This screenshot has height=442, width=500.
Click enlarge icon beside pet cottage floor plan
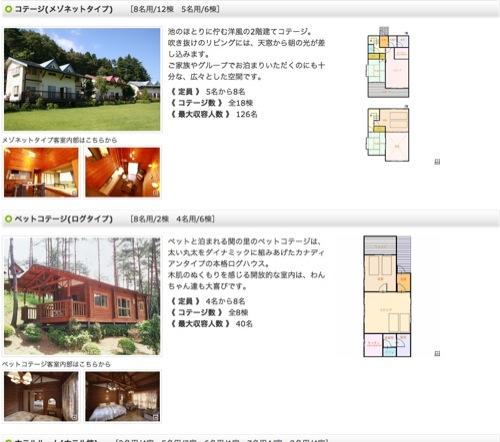pyautogui.click(x=437, y=353)
